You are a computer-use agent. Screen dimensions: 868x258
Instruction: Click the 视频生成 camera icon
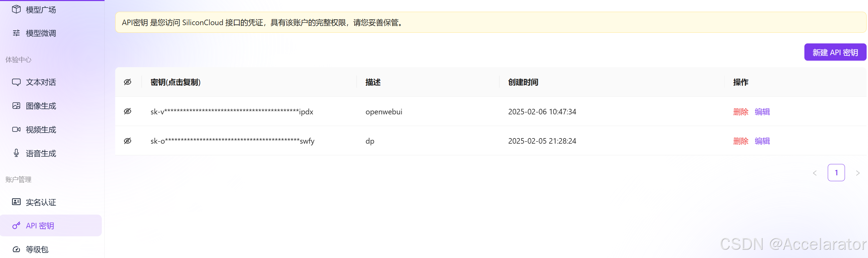[16, 130]
